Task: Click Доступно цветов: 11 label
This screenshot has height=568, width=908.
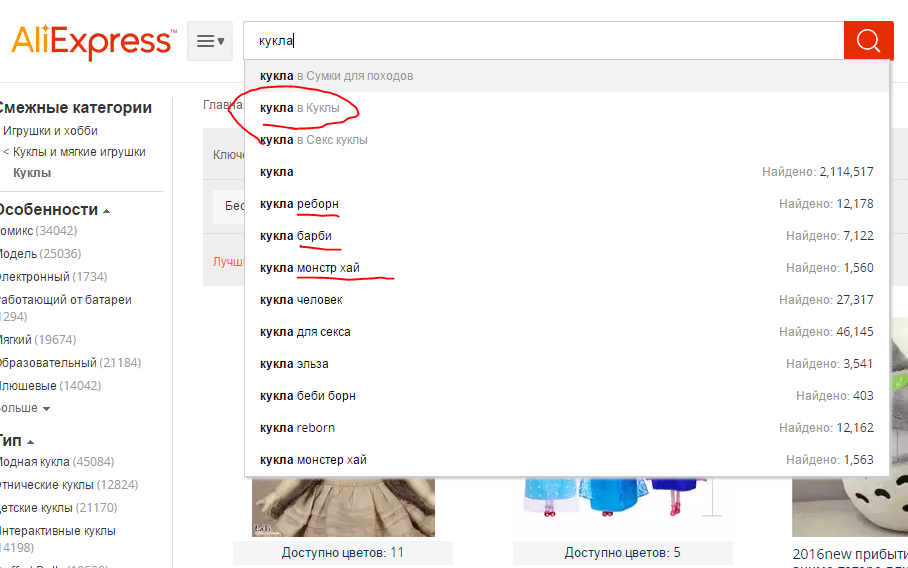Action: [343, 553]
